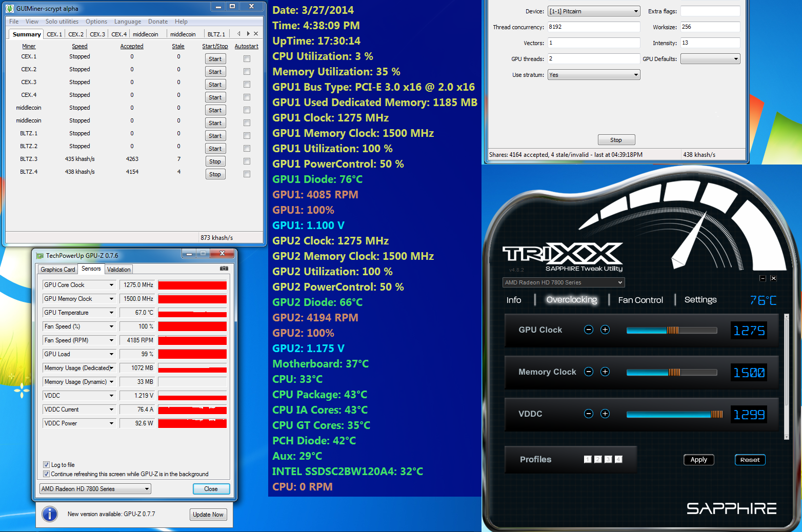Adjust the GPU Clock slider in TRIXX
Screen dimensions: 802x532
tap(672, 330)
